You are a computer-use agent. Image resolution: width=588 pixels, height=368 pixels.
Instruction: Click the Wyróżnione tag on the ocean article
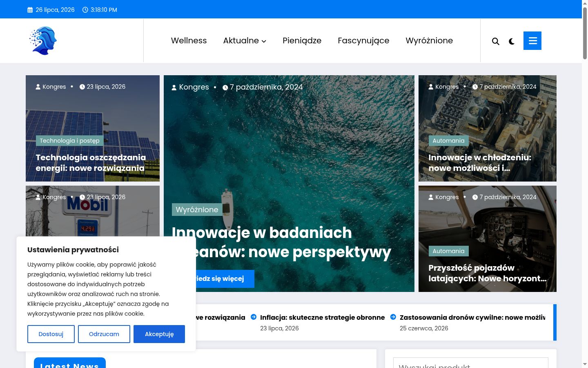click(197, 210)
